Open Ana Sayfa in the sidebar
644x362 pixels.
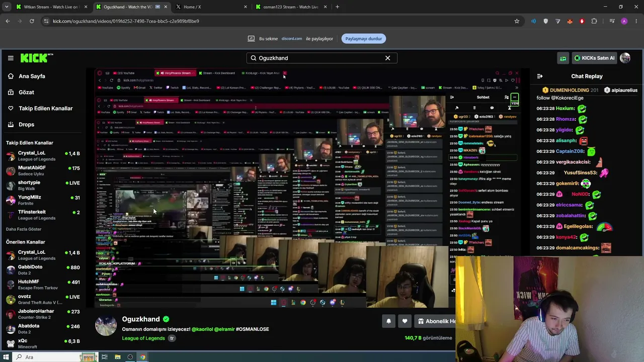point(32,76)
